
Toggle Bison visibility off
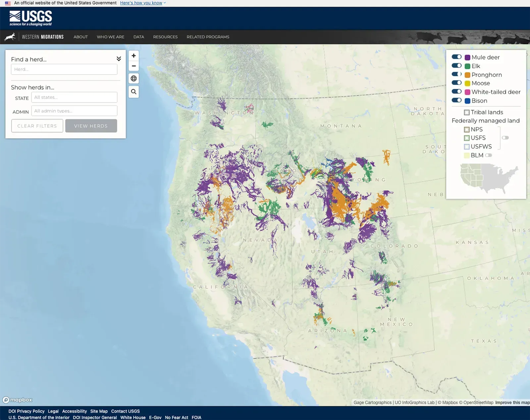pyautogui.click(x=456, y=100)
